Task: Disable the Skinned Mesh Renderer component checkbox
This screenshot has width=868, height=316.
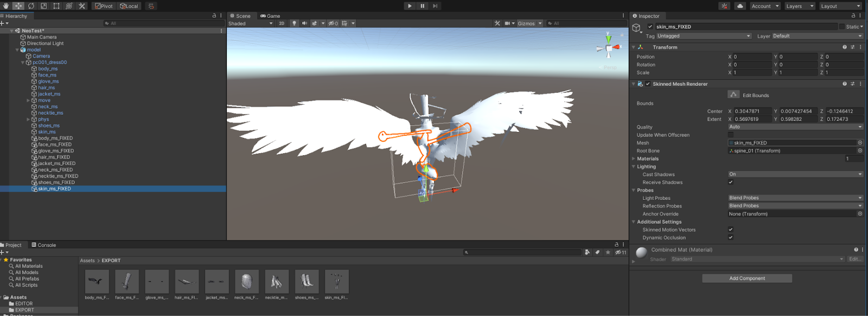Action: [648, 84]
